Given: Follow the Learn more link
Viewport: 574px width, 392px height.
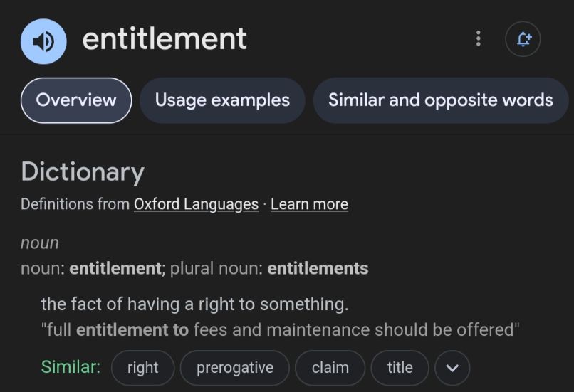Looking at the screenshot, I should [309, 204].
